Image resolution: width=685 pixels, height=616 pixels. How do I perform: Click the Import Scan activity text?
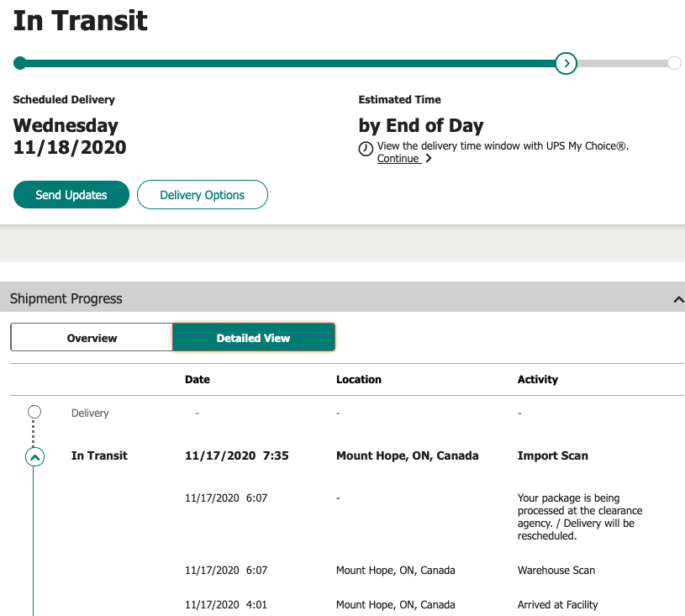[552, 455]
